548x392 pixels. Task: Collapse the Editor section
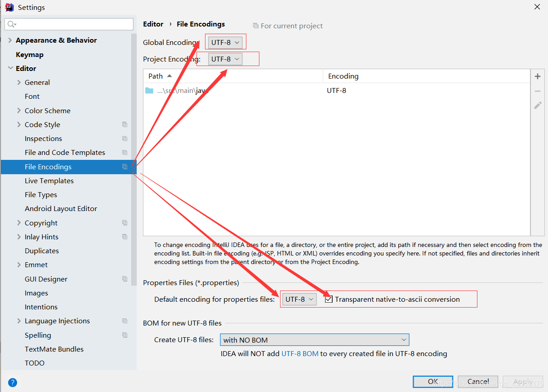tap(10, 68)
